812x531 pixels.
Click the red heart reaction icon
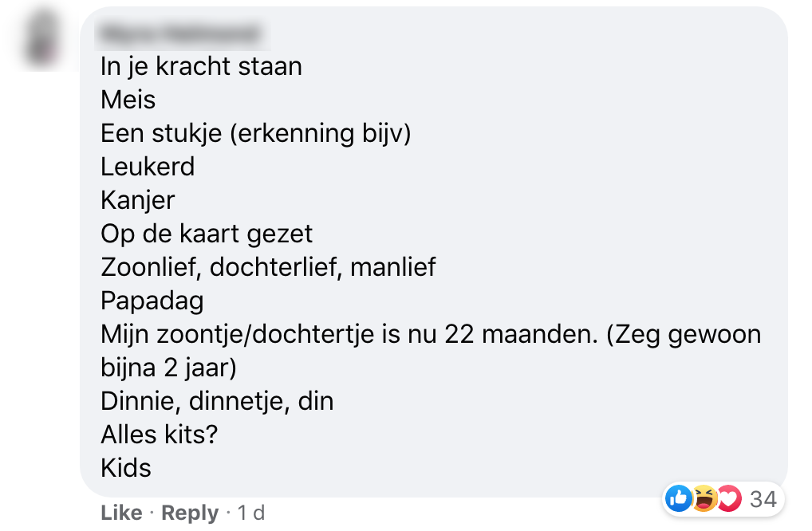click(728, 499)
